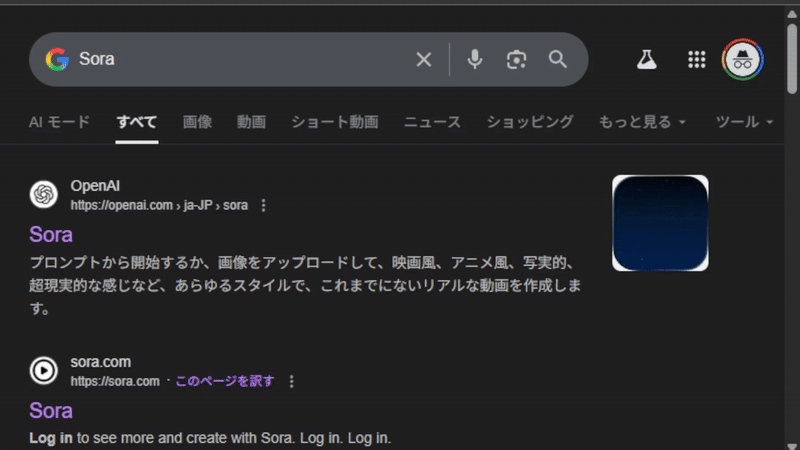This screenshot has height=450, width=800.
Task: Click the scrollbar down arrow
Action: [x=792, y=446]
